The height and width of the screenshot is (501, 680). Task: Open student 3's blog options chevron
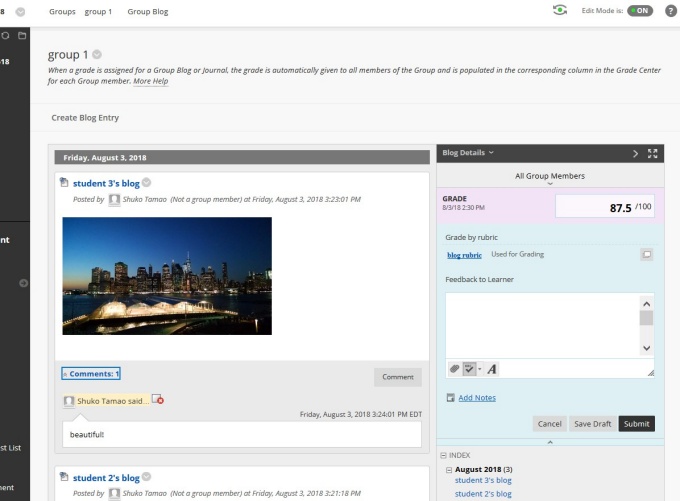[147, 183]
